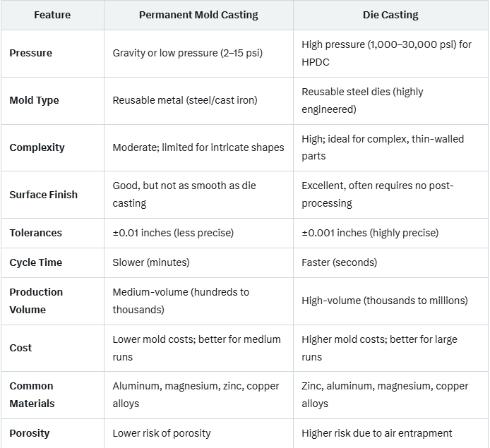Click the 'Faster (seconds)' cell

tap(340, 262)
